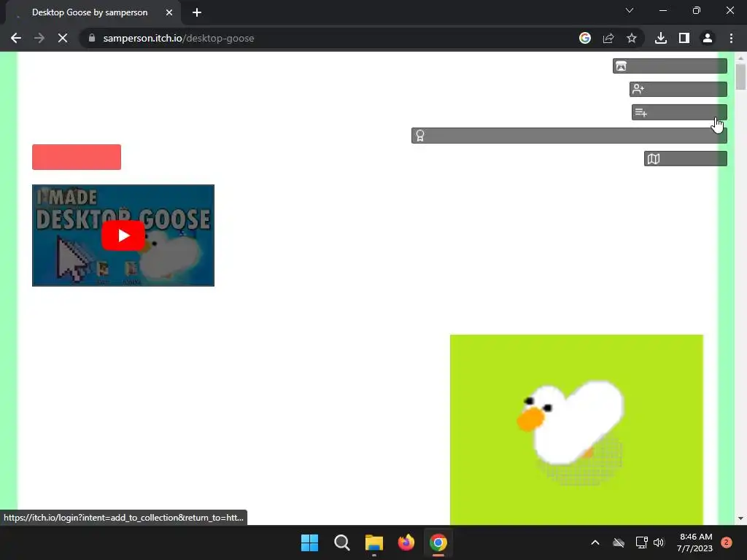747x560 pixels.
Task: Open the clock showing 8:46 AM
Action: pyautogui.click(x=695, y=542)
